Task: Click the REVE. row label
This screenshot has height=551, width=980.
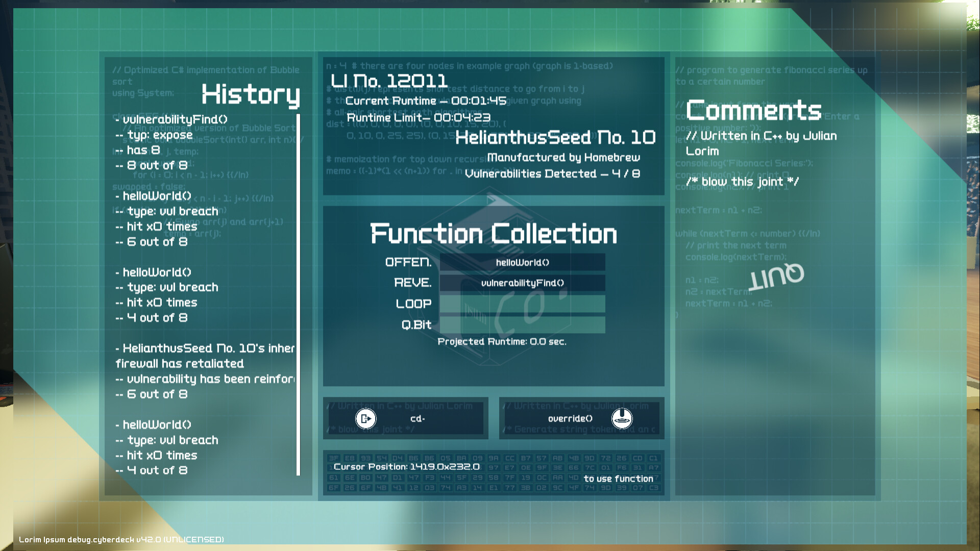Action: tap(413, 283)
